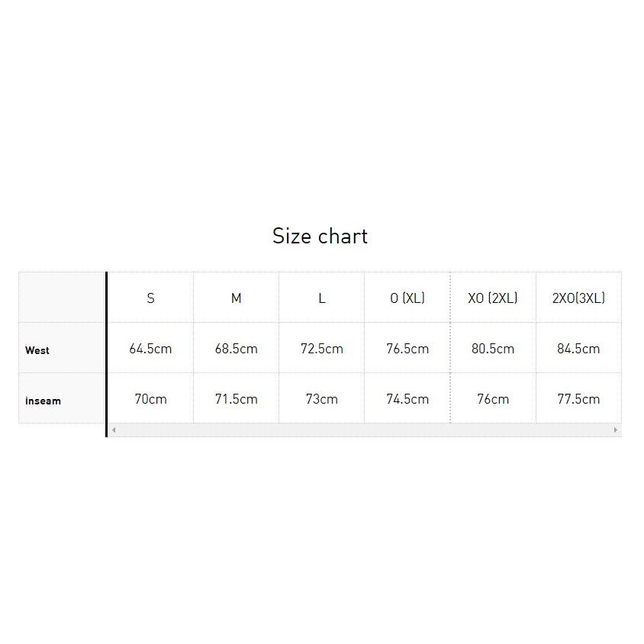
Task: Select the XO (2XL) column header
Action: [x=493, y=298]
